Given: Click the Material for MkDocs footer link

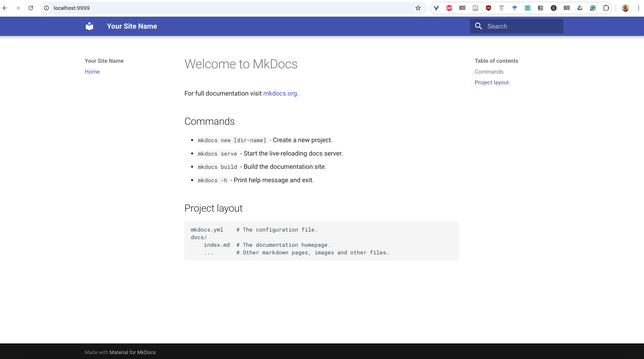Looking at the screenshot, I should pos(133,352).
